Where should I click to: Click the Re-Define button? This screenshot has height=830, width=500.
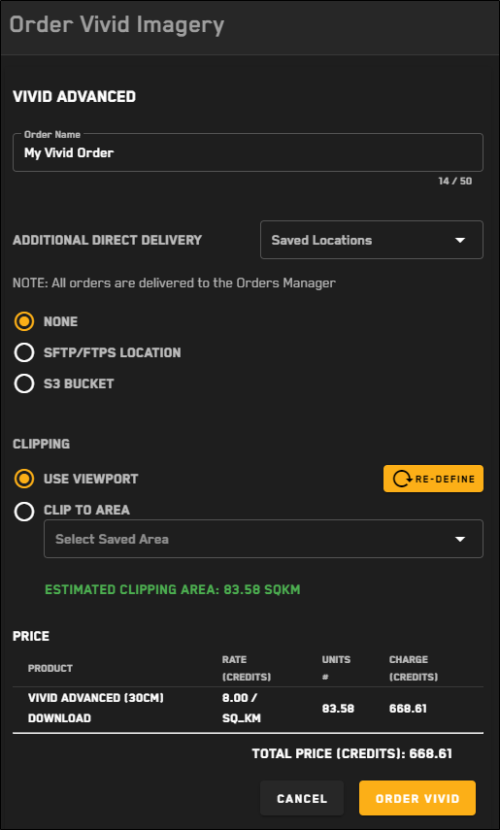point(433,479)
